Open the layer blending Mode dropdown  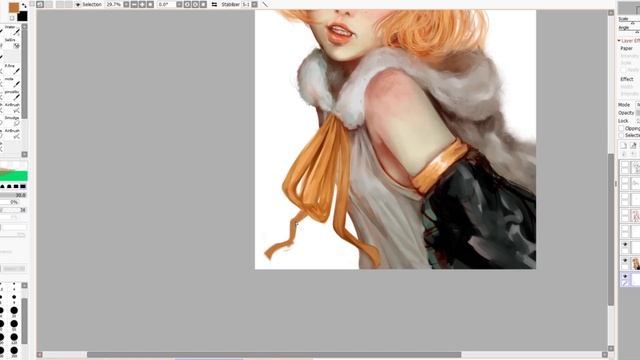(x=638, y=105)
